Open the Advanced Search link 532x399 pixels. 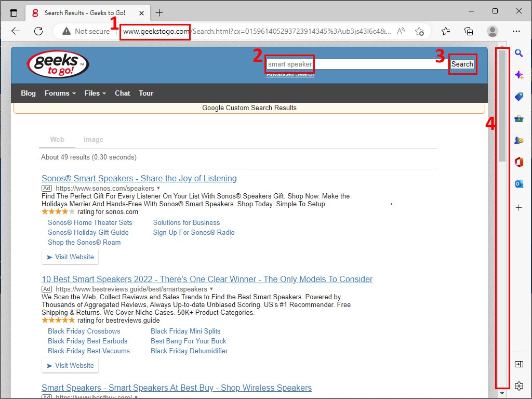[290, 74]
